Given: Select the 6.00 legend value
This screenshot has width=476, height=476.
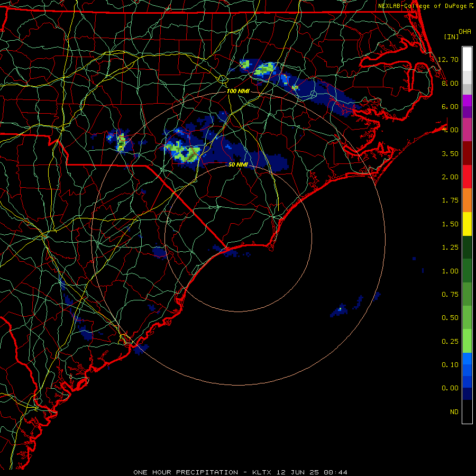Looking at the screenshot, I should [450, 106].
